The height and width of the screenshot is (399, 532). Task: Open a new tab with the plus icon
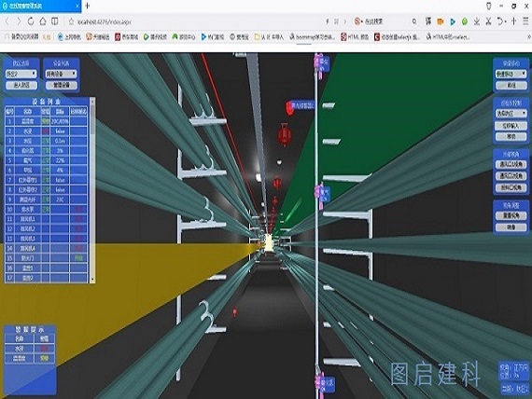click(x=87, y=6)
